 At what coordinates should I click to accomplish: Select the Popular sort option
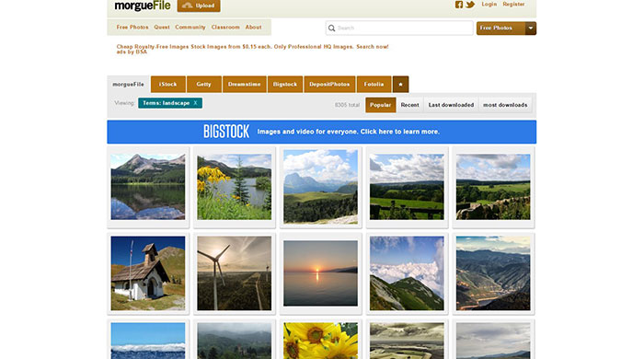point(380,105)
